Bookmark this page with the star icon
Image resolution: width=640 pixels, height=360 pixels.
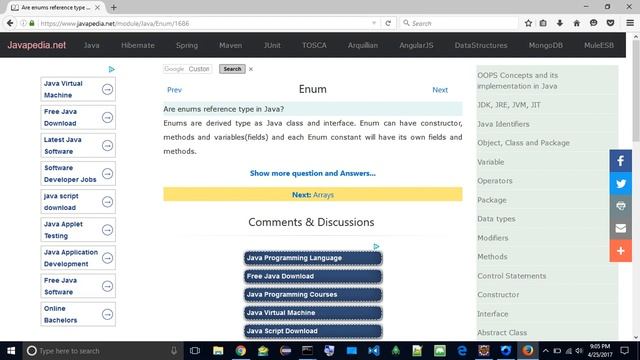[528, 23]
